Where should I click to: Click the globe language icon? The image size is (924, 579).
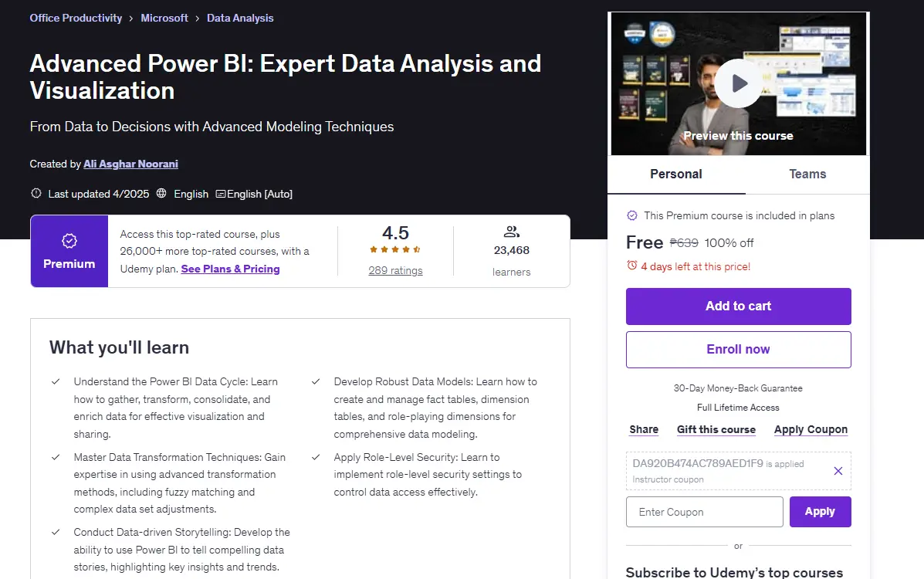(x=161, y=193)
